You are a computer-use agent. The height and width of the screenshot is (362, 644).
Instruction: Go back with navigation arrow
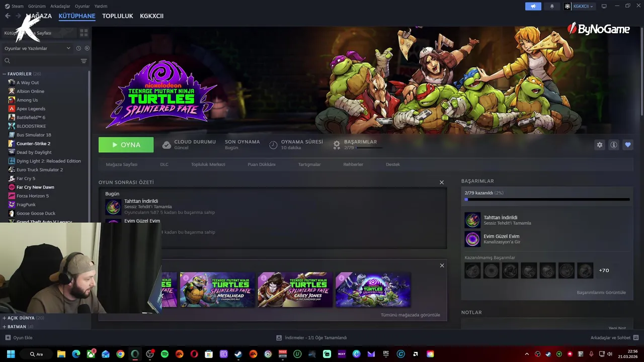pos(8,16)
